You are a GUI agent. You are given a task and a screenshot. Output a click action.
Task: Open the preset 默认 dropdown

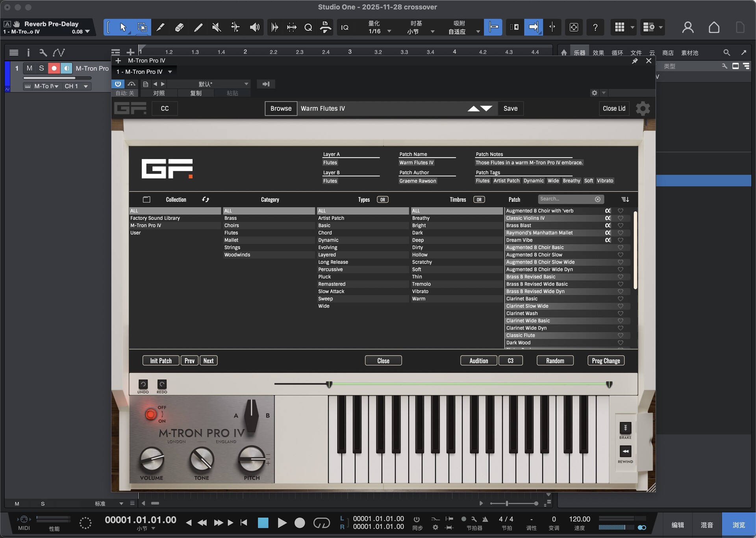[x=246, y=84]
